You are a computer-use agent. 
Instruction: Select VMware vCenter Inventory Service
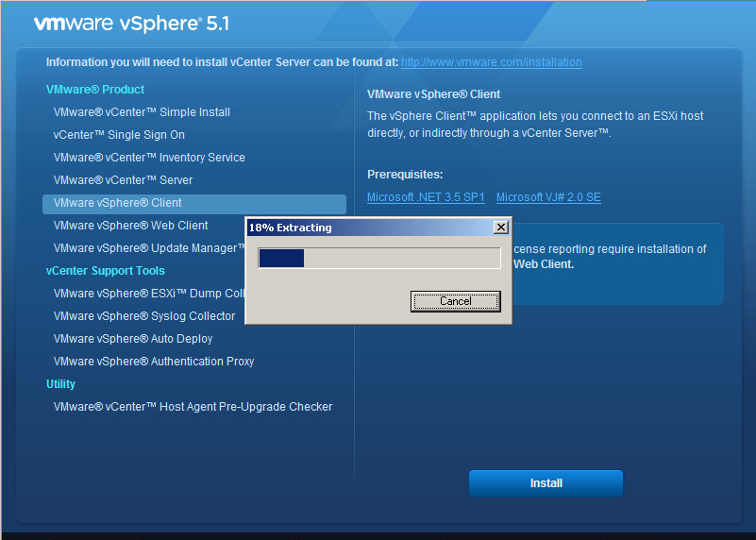pos(149,158)
